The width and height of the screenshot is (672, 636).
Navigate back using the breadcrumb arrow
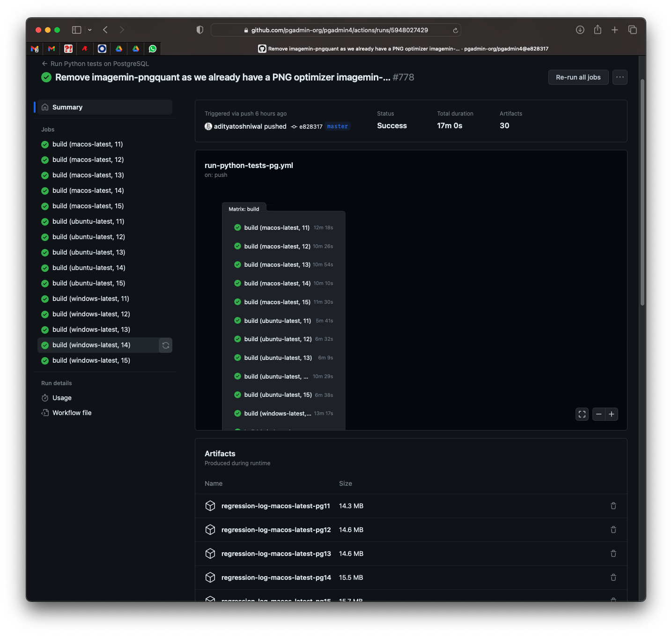click(44, 63)
